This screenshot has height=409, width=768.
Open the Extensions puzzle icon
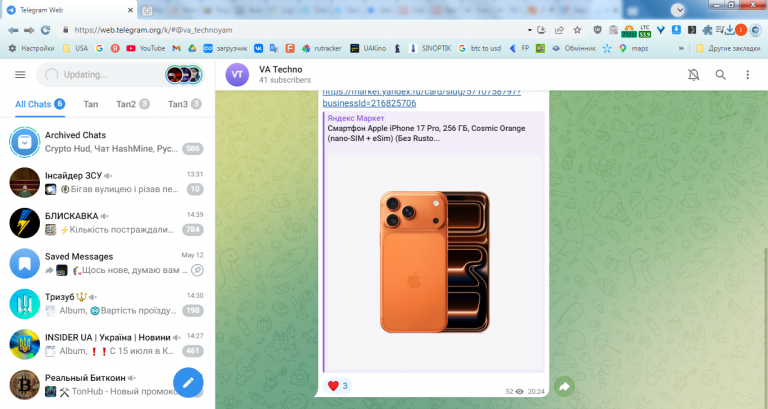pos(707,30)
